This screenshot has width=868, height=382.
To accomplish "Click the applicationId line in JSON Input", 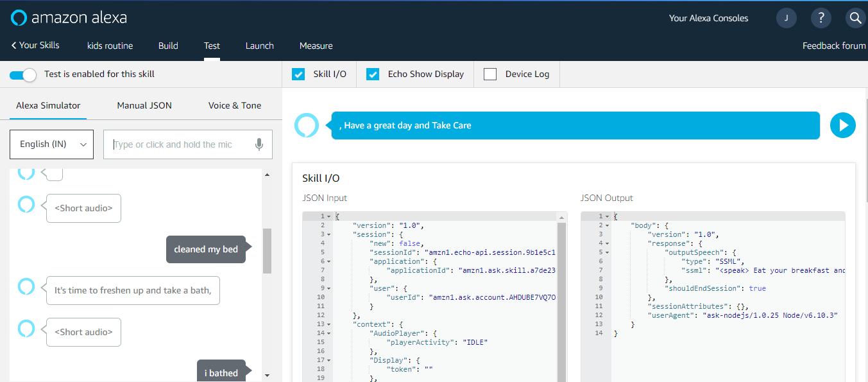I will coord(471,270).
